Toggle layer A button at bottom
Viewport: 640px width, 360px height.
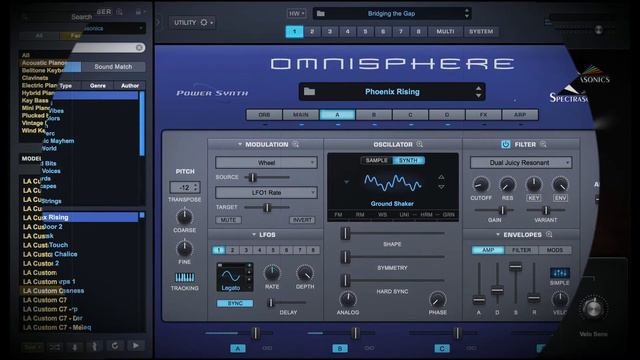[238, 348]
